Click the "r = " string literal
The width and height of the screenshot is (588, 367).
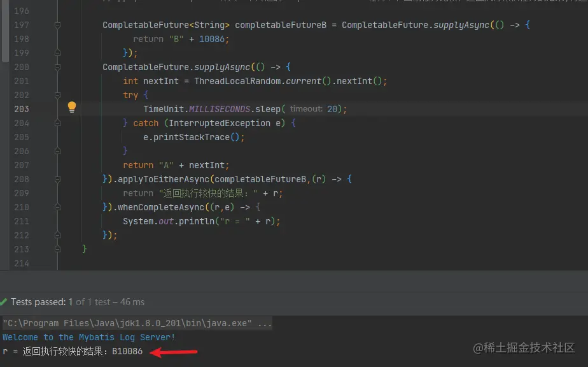pyautogui.click(x=235, y=221)
